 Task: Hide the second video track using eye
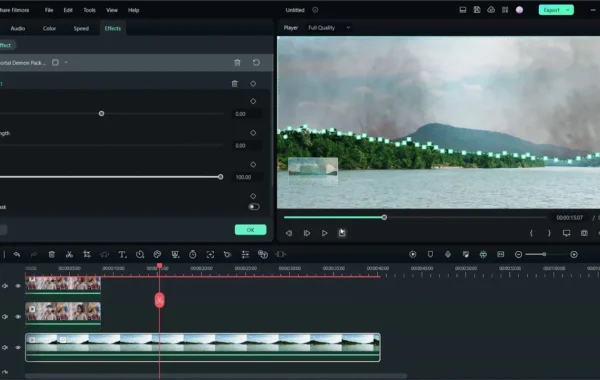pyautogui.click(x=18, y=317)
